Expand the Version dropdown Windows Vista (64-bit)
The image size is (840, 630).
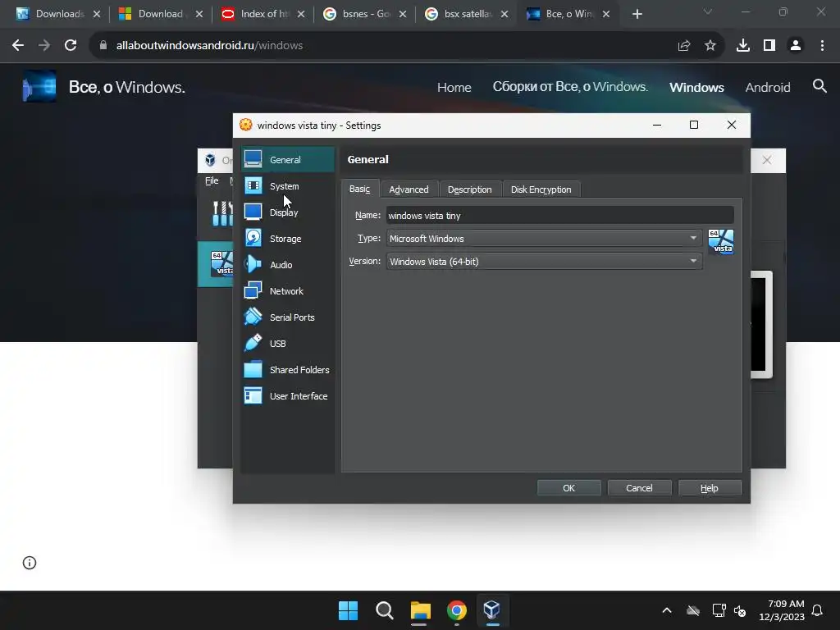click(544, 261)
